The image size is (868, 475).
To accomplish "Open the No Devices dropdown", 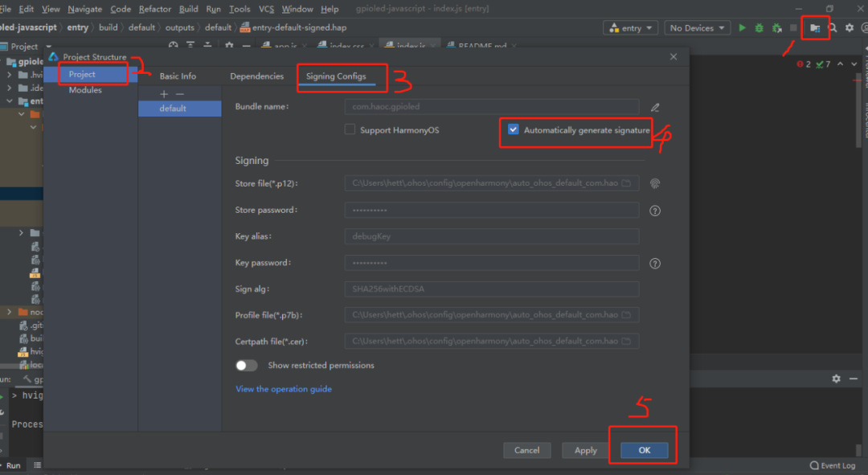I will [697, 27].
